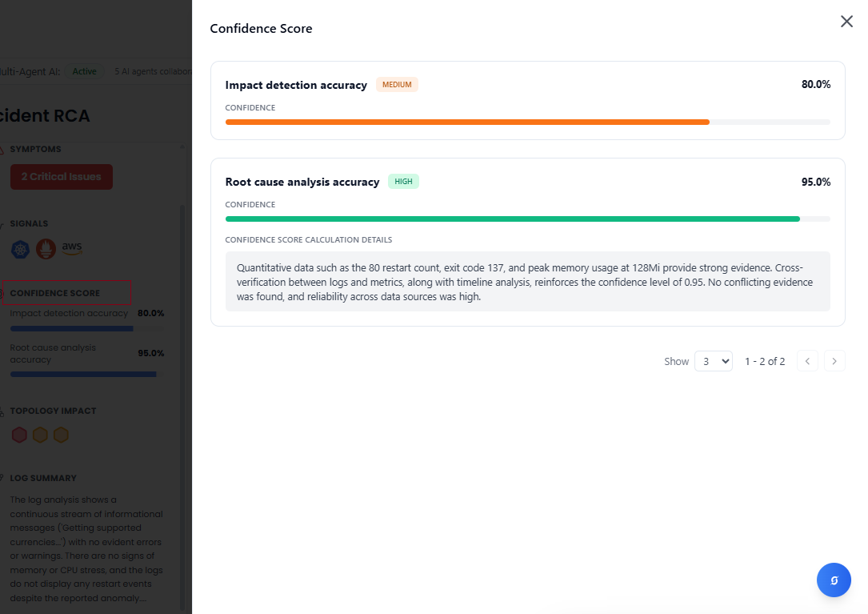
Task: Go to the previous page arrow
Action: click(x=807, y=361)
